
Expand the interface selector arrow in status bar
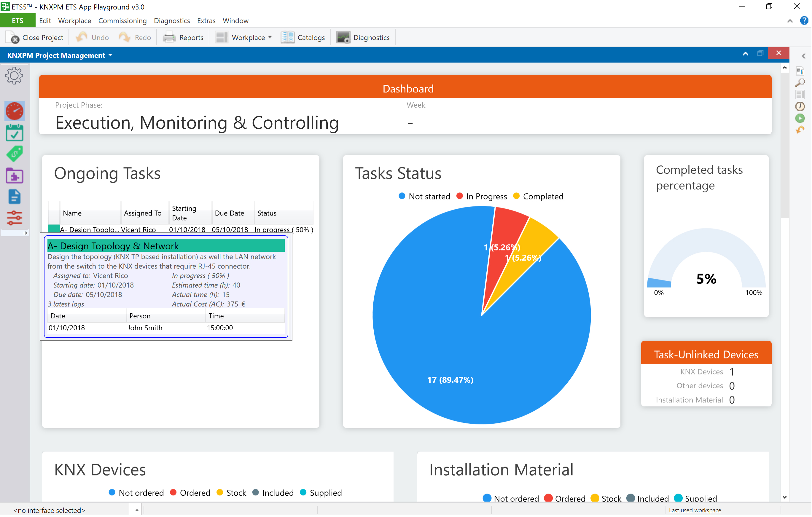tap(137, 510)
